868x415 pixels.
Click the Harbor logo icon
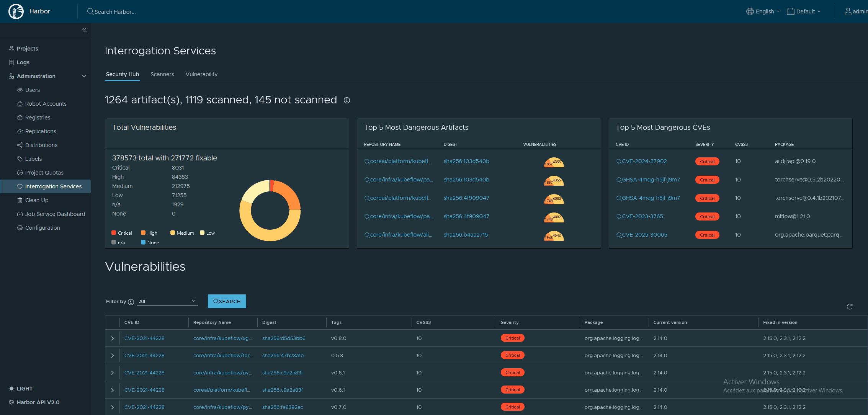click(x=16, y=11)
